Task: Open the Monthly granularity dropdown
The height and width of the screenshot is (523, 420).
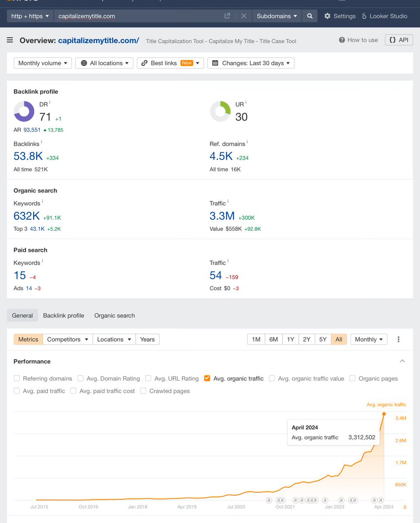Action: pos(369,339)
